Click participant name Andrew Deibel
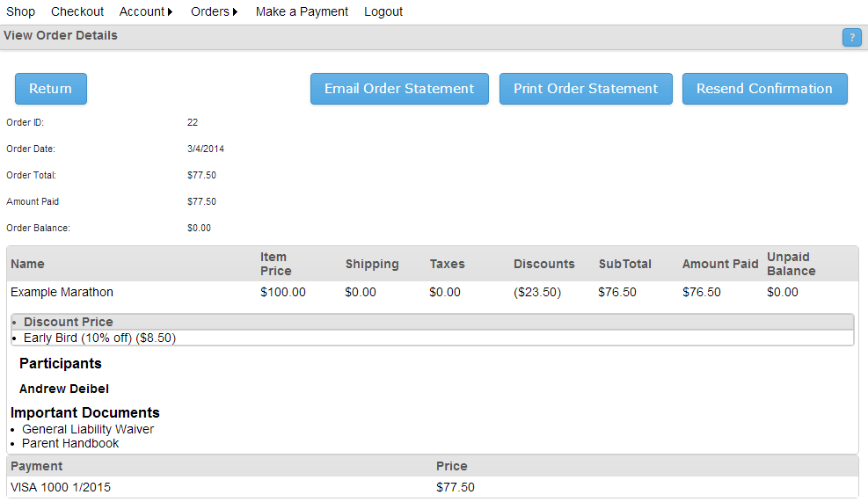The width and height of the screenshot is (868, 502). click(64, 389)
